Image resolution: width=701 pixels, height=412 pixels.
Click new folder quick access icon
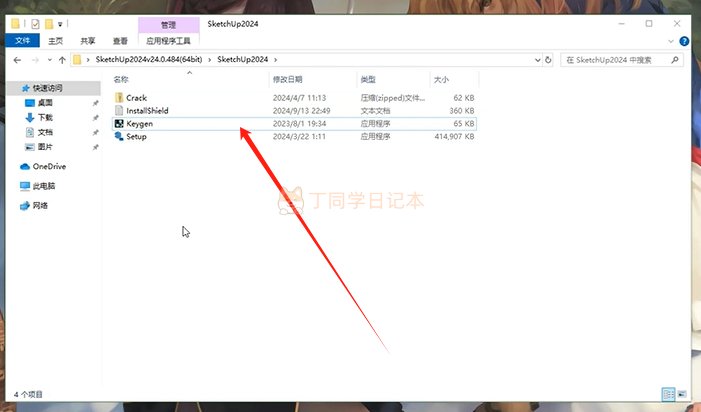tap(49, 24)
